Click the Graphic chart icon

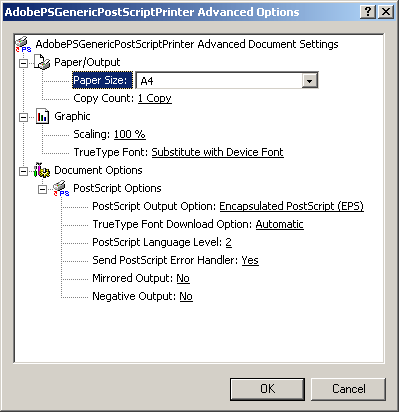coord(42,116)
